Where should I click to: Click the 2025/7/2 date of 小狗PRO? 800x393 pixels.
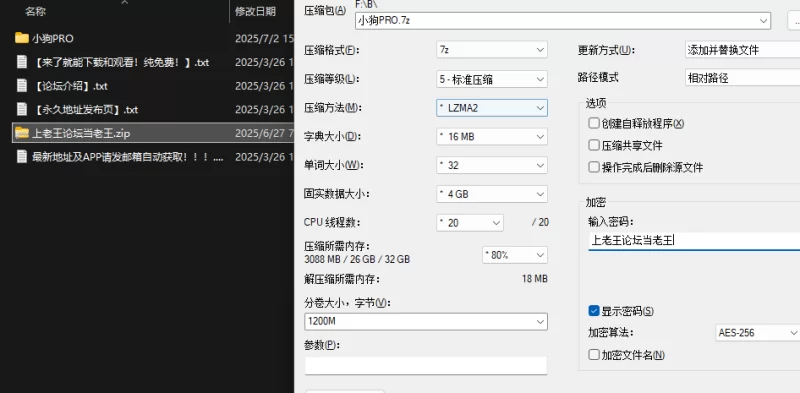click(x=264, y=38)
